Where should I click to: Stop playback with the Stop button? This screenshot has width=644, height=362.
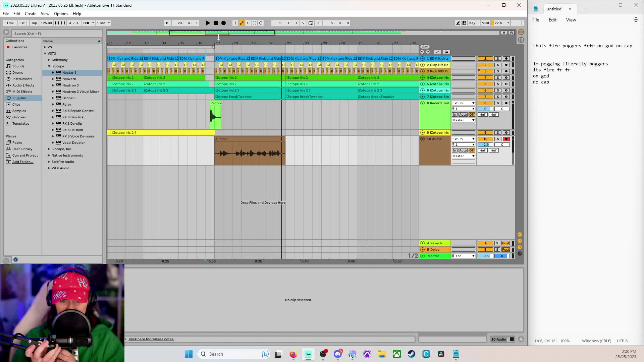[x=216, y=23]
